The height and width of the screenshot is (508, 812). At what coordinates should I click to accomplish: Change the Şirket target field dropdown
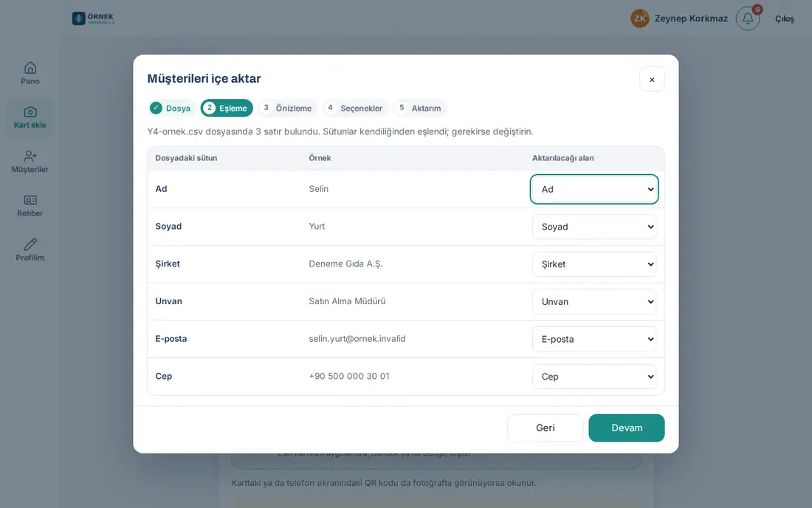[594, 264]
